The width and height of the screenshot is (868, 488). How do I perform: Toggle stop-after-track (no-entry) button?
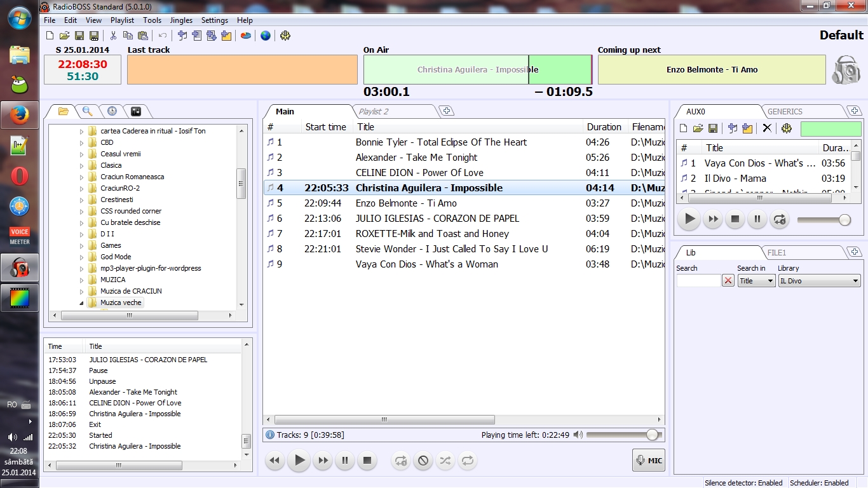pos(423,461)
